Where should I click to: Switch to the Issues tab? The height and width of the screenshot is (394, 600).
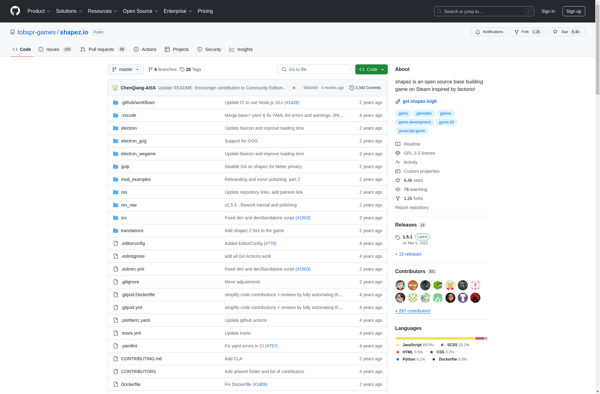tap(55, 49)
